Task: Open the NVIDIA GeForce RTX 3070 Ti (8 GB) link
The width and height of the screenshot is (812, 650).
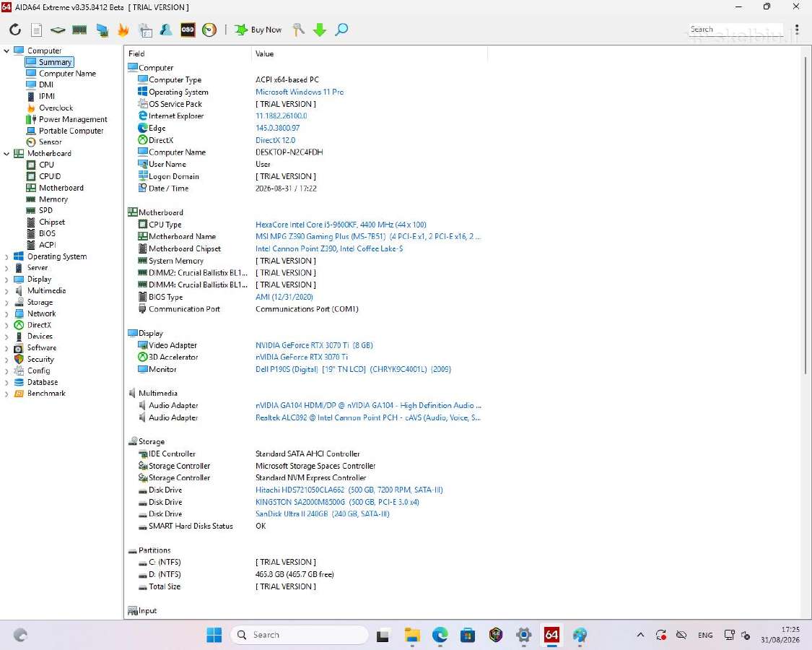Action: (314, 345)
